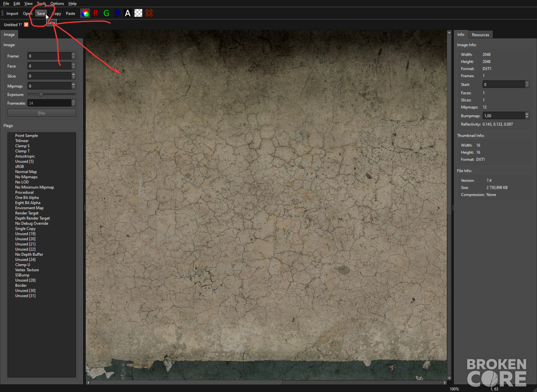
Task: Click the Mipmap spinner arrows
Action: [73, 86]
